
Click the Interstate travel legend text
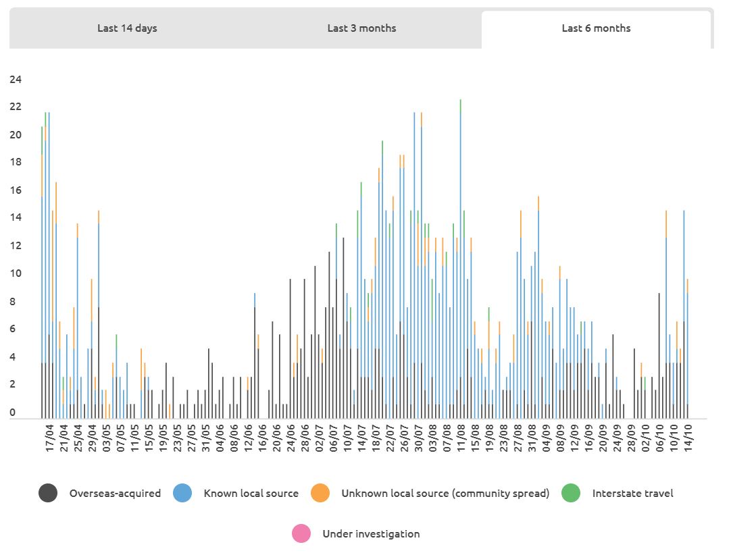(632, 494)
